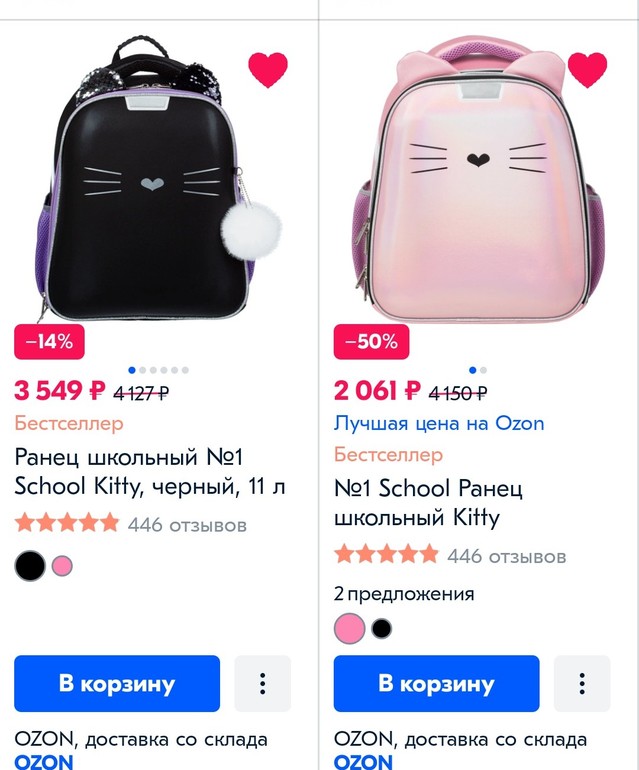Toggle favorite heart on pink backpack

[x=587, y=68]
